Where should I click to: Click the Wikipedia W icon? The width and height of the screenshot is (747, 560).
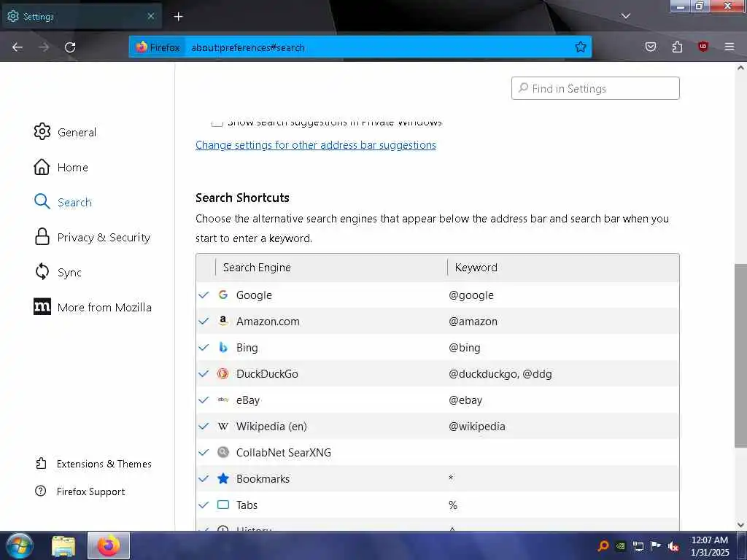click(223, 426)
